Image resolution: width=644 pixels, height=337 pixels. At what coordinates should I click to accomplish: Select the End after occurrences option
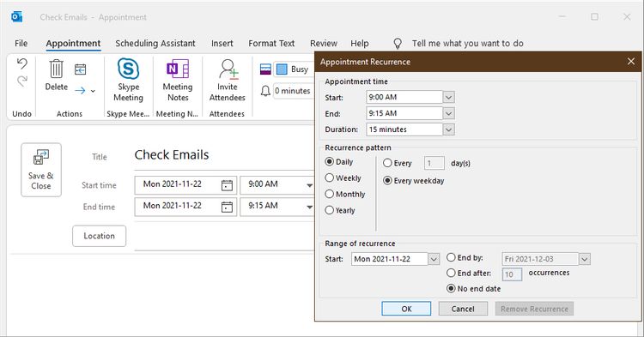[451, 273]
